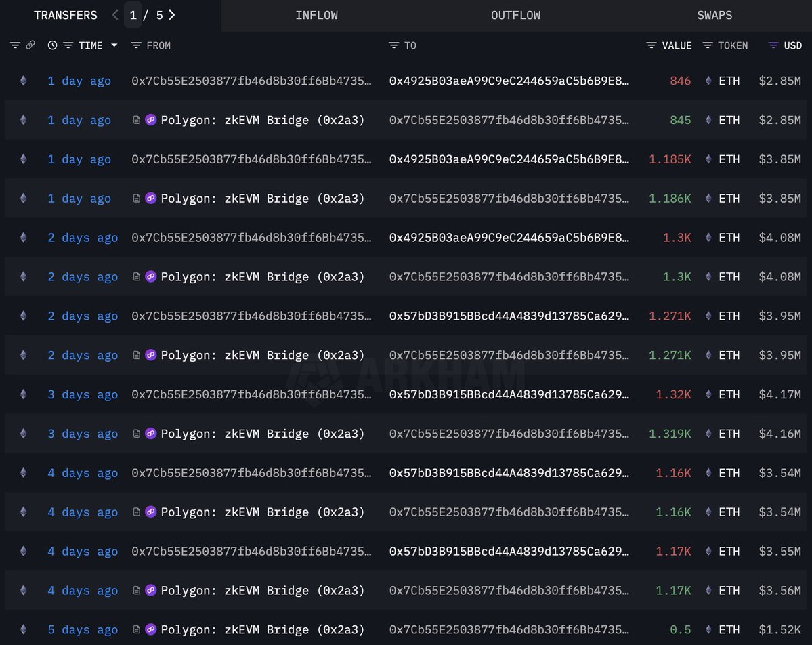Open the 5 days ago transaction link

tap(83, 630)
